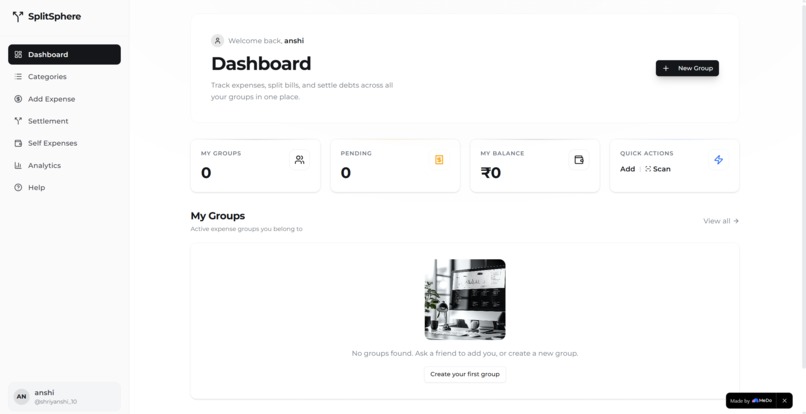This screenshot has width=806, height=414.
Task: Click the @shriyanshi_10 username text
Action: pyautogui.click(x=56, y=402)
